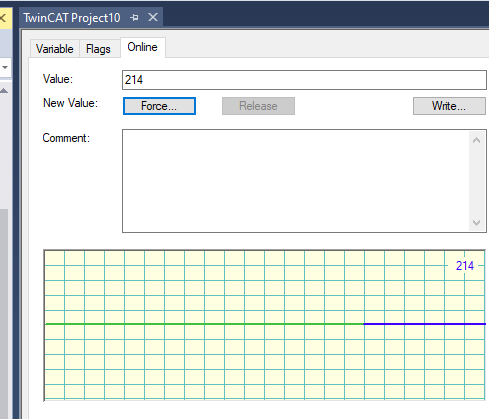The width and height of the screenshot is (489, 419).
Task: Select the Online tab
Action: point(142,47)
